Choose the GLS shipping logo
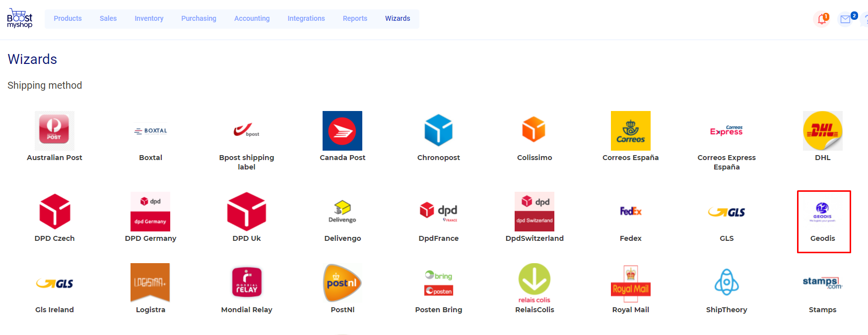868x335 pixels. click(727, 212)
